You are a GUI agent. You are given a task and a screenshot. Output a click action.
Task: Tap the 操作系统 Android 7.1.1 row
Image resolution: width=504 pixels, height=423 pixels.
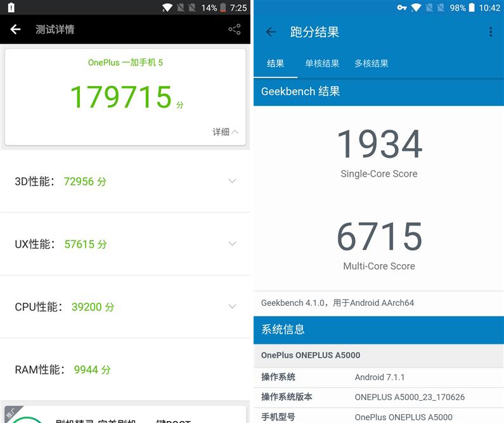click(378, 377)
